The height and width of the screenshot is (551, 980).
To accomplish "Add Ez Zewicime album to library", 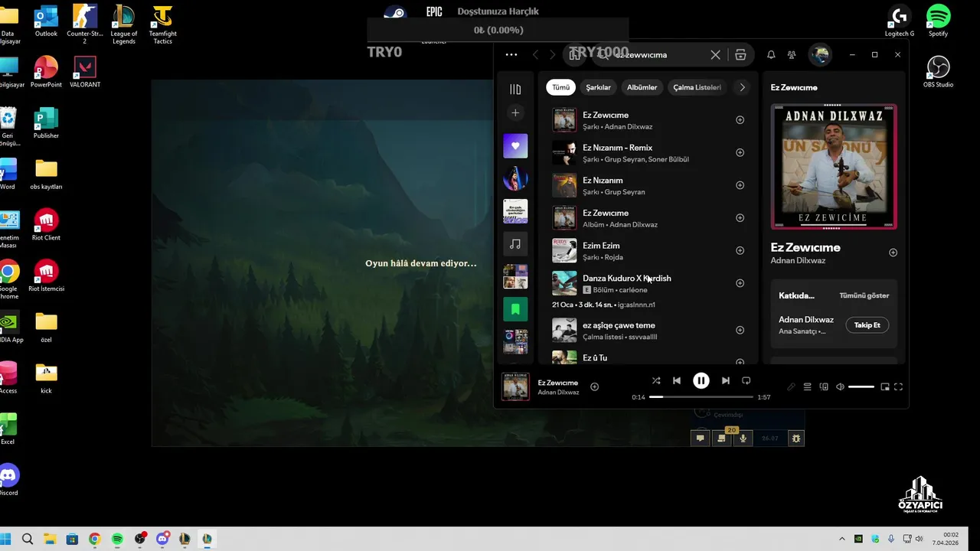I will [740, 218].
